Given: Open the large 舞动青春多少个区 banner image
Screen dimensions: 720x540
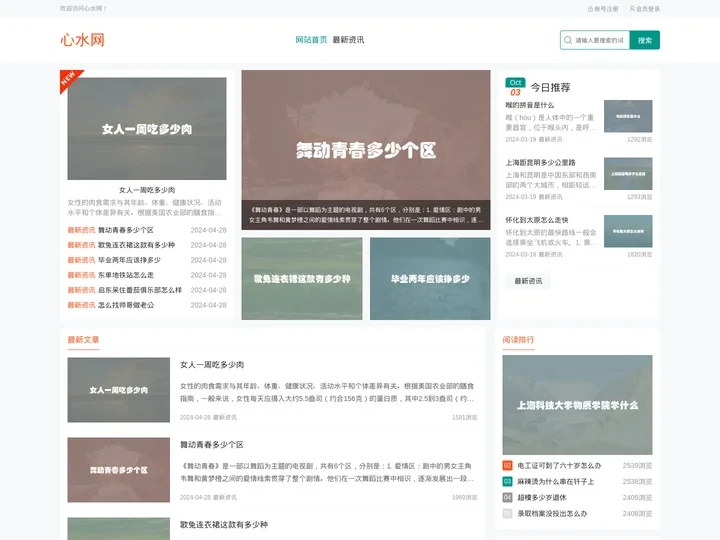Looking at the screenshot, I should [366, 135].
